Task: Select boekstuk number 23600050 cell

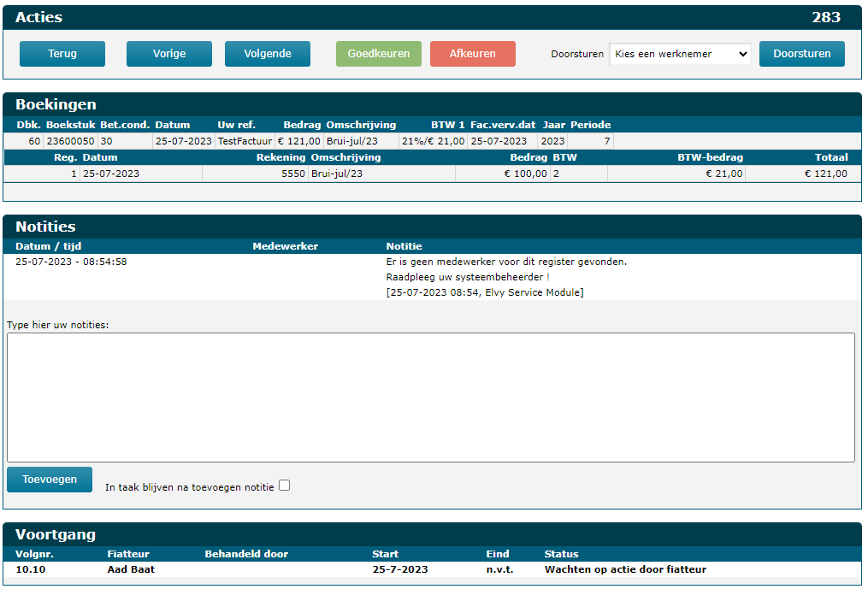Action: click(70, 141)
